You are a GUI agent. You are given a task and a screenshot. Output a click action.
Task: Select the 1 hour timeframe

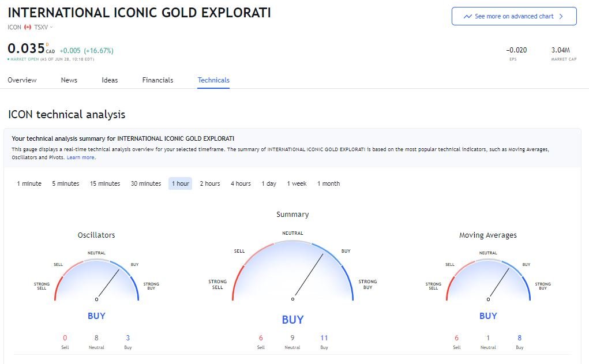(181, 183)
